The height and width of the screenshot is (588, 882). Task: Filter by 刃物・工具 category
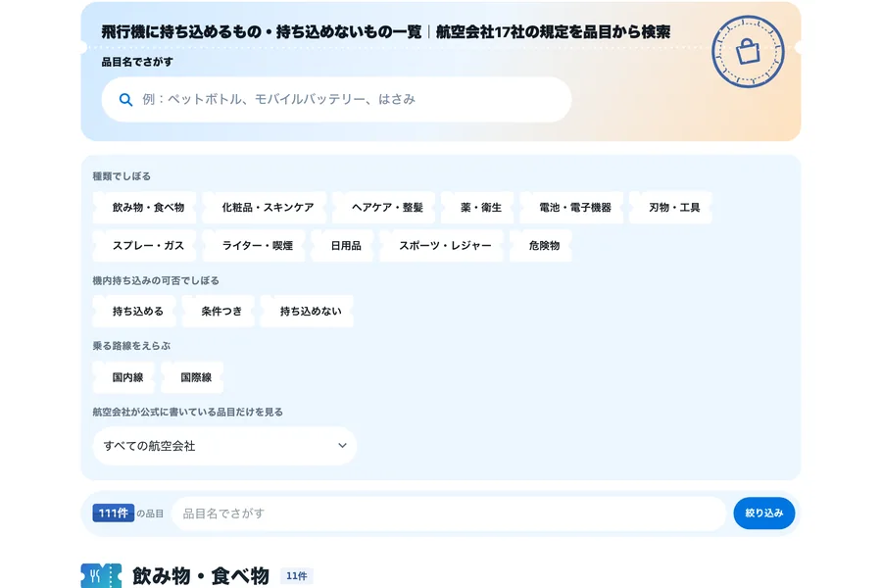point(670,208)
